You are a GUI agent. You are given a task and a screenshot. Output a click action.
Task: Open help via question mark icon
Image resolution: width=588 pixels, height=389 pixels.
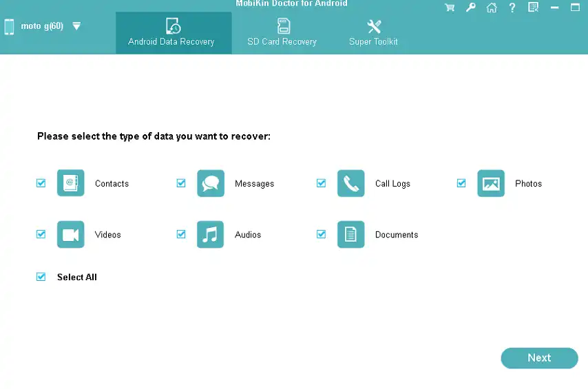coord(512,8)
